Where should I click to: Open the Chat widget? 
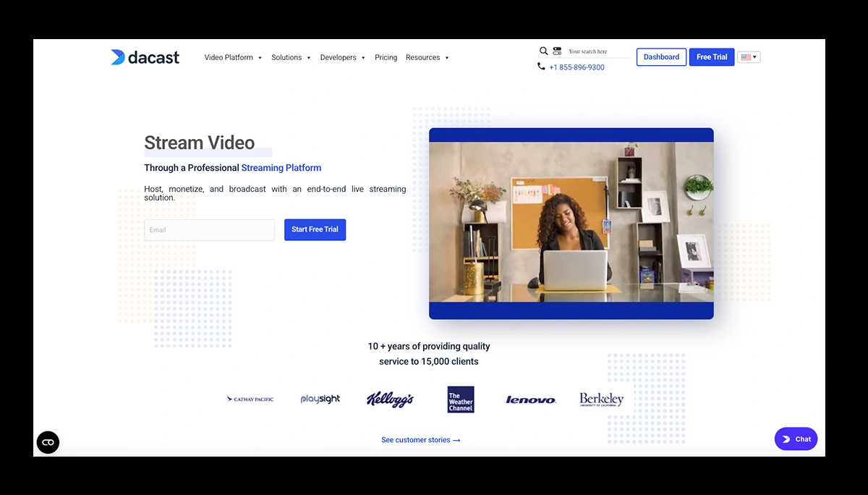point(796,439)
